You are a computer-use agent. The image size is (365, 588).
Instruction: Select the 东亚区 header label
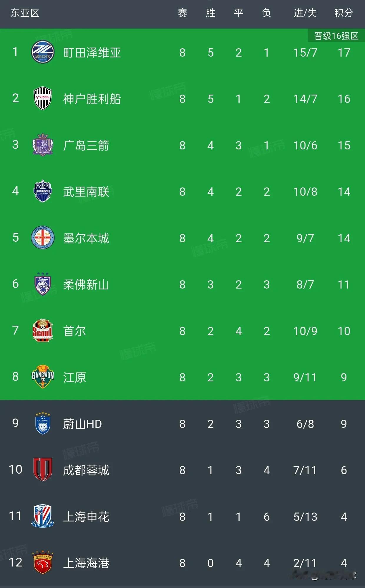pos(25,13)
